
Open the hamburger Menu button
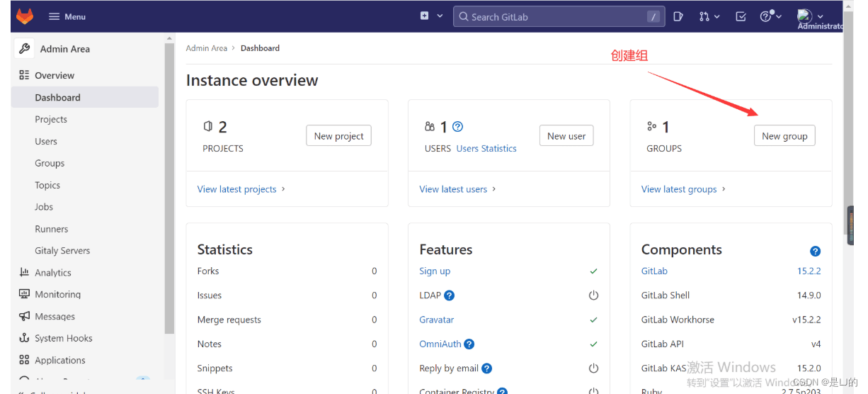click(x=67, y=16)
